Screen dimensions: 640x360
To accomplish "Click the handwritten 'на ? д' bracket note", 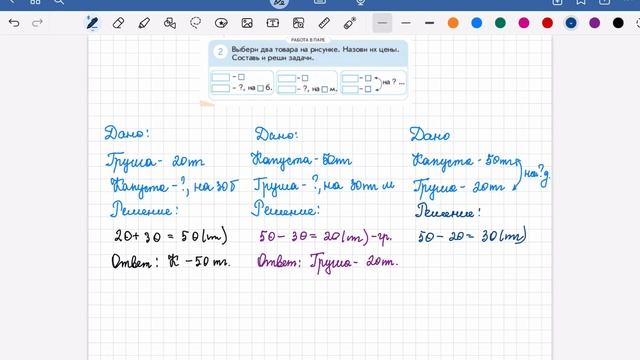I will coord(536,175).
